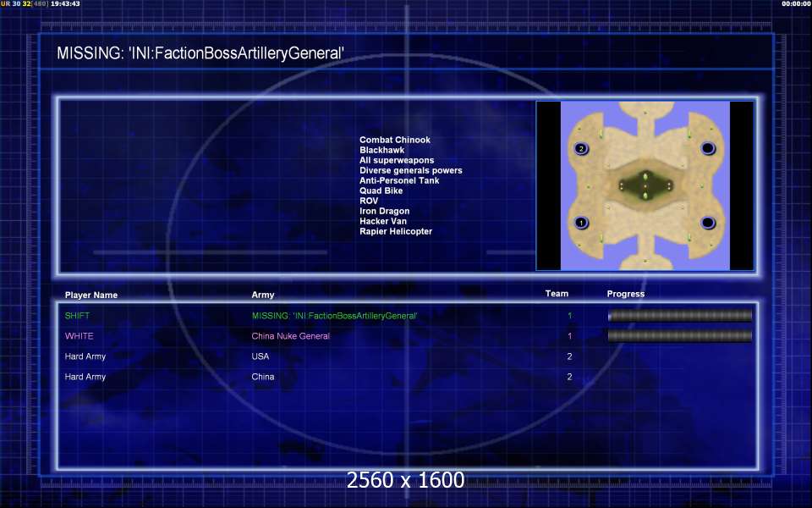Click start position marker 1 on the minimap
812x508 pixels.
tap(582, 223)
